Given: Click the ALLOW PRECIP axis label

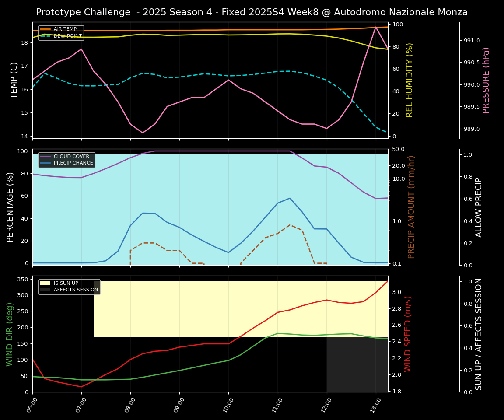Looking at the screenshot, I should click(x=479, y=207).
